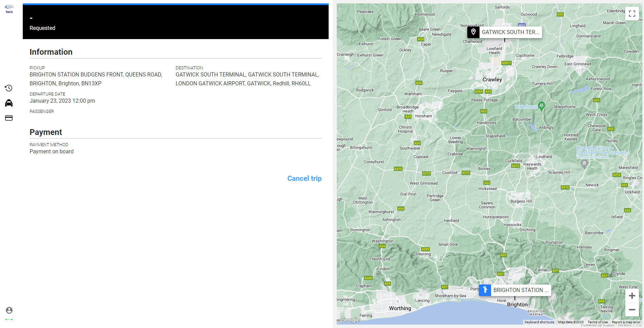Click the Payment section heading
Viewport: 644px width, 328px height.
coord(46,132)
